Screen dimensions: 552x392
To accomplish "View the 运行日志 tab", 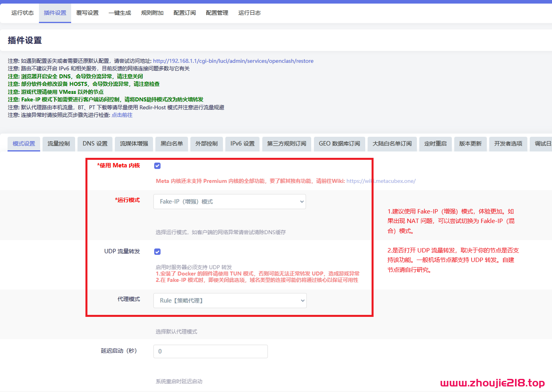I will (249, 12).
